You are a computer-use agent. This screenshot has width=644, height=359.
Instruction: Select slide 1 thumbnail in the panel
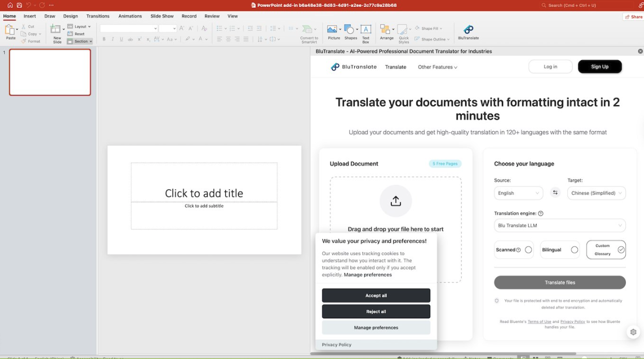pyautogui.click(x=49, y=72)
